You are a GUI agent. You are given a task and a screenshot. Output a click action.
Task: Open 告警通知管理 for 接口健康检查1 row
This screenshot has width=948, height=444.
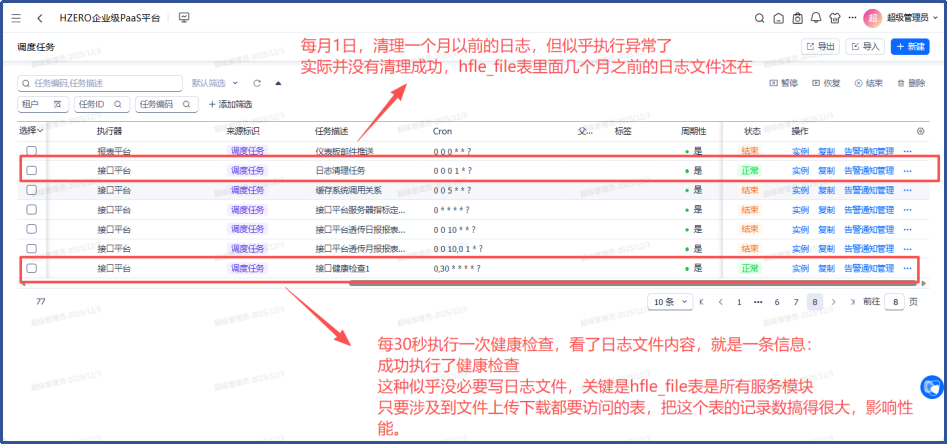click(869, 268)
